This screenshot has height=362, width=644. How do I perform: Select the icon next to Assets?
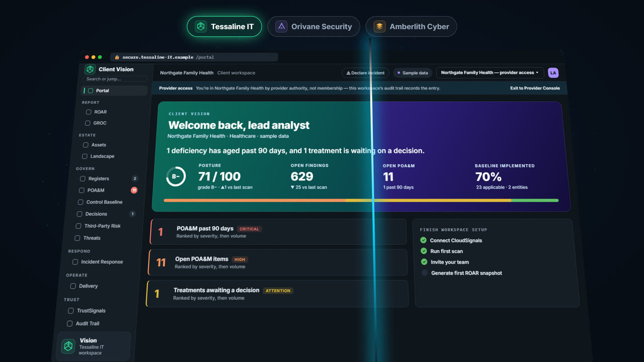point(86,145)
